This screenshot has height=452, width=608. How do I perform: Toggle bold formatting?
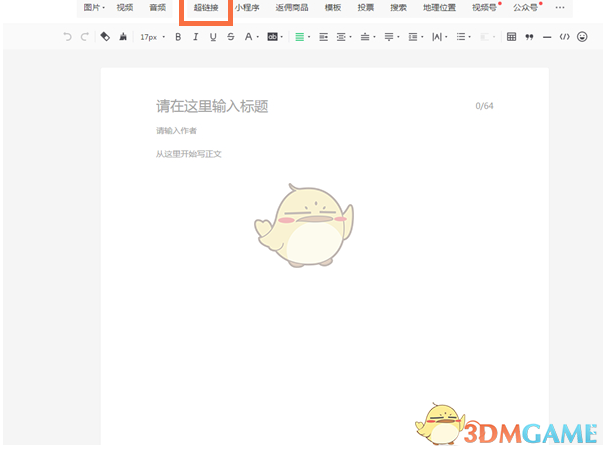[x=178, y=37]
